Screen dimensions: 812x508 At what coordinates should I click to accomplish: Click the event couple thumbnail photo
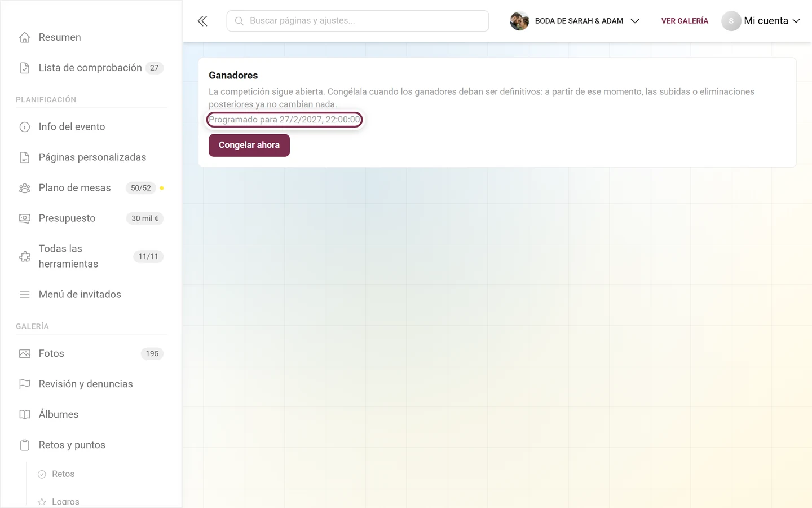[519, 21]
